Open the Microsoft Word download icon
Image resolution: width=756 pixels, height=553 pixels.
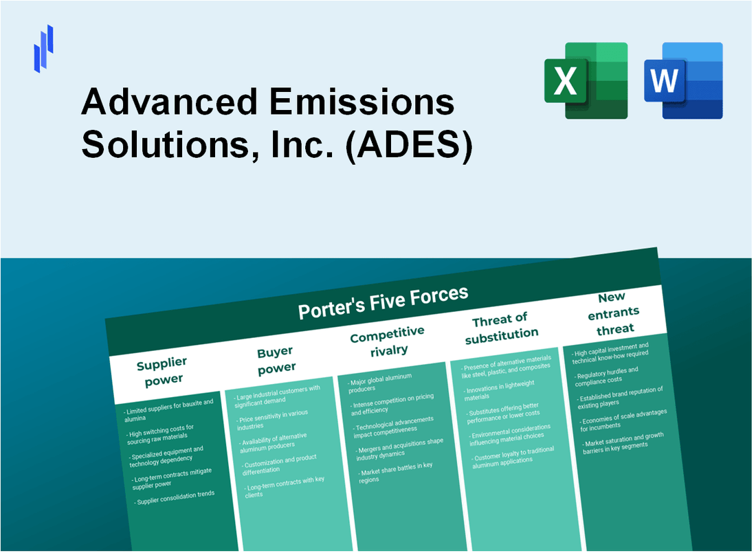click(x=685, y=80)
